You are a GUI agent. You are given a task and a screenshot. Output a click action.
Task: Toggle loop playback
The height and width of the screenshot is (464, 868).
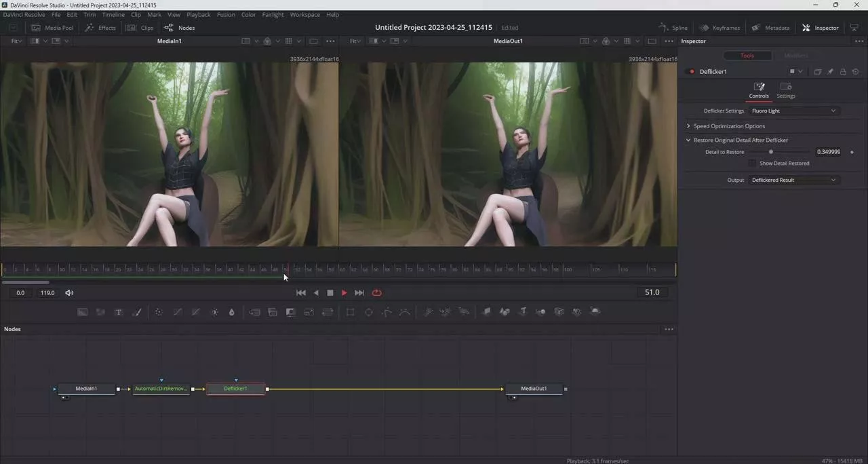pyautogui.click(x=377, y=293)
